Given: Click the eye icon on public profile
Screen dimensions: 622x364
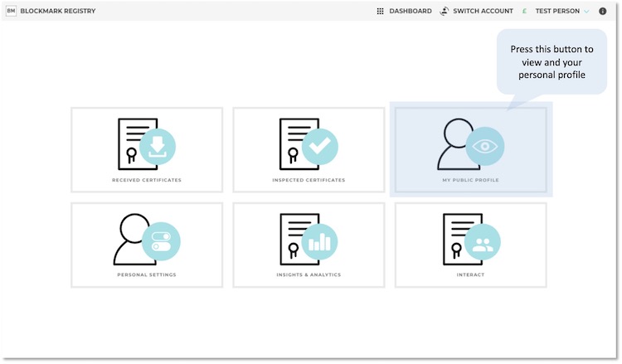Looking at the screenshot, I should (485, 147).
